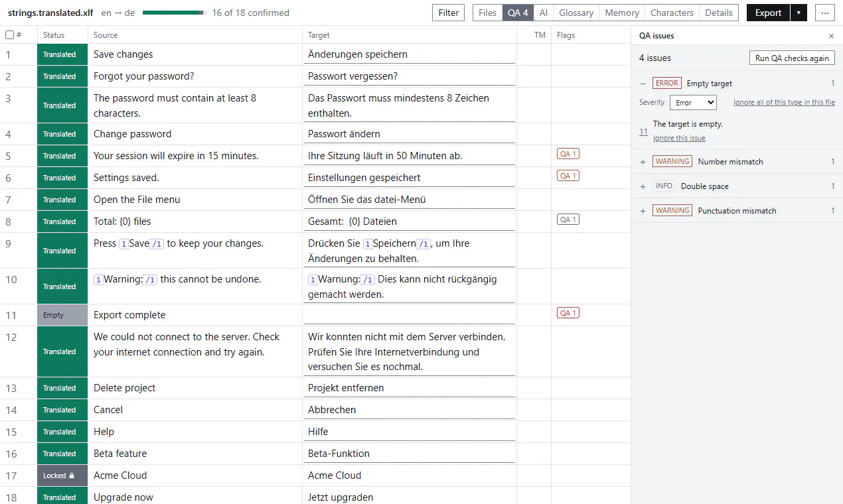Click the Filter button
The height and width of the screenshot is (504, 843).
449,13
